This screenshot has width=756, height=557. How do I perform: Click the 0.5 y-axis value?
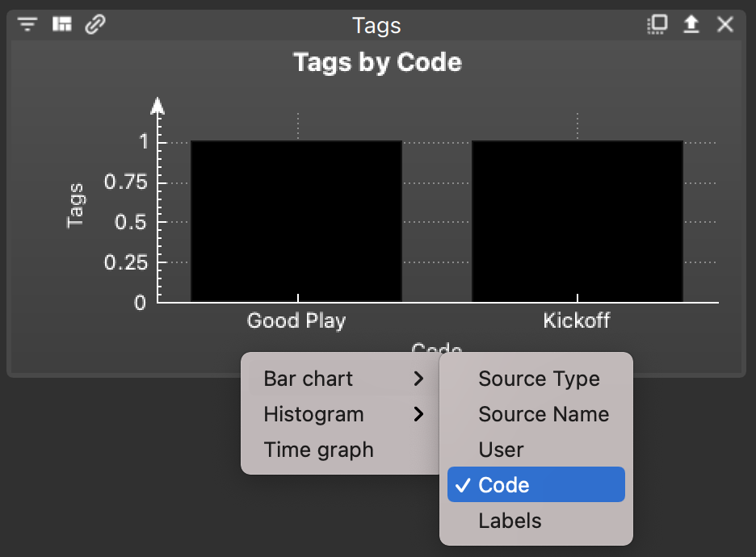(131, 222)
